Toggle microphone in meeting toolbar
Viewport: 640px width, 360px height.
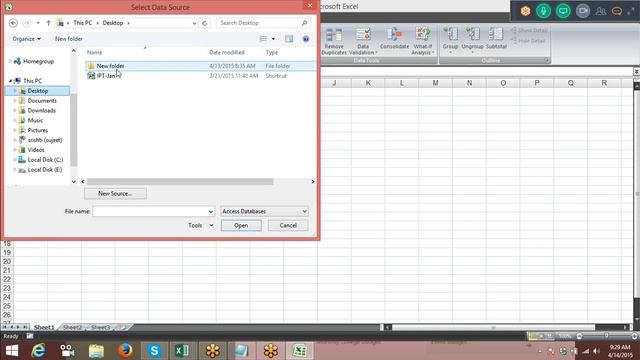(x=543, y=11)
